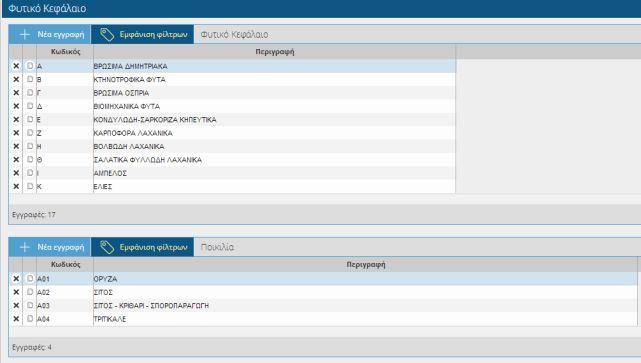641x363 pixels.
Task: Delete row ΑΜΠΕΛΟΣ with X icon
Action: (x=16, y=173)
